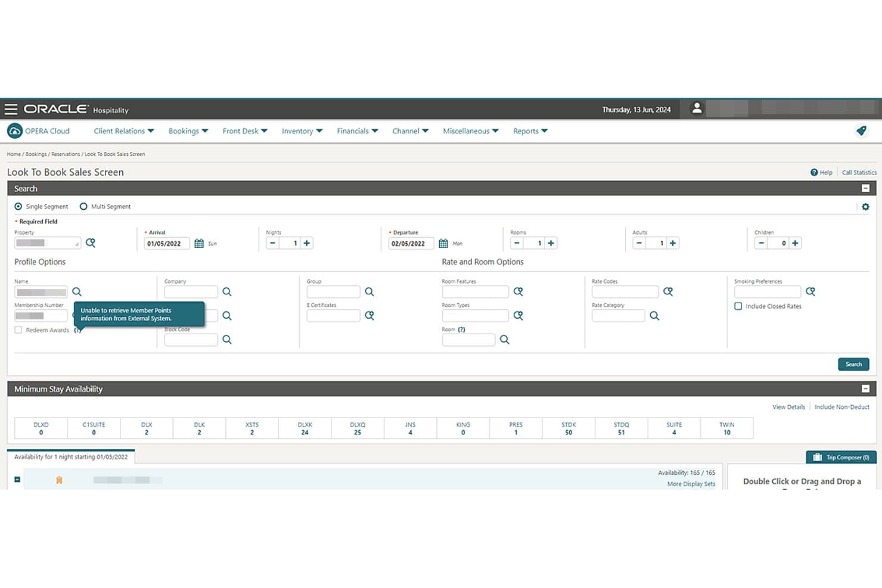Open Call Statistics link
Viewport: 882px width, 588px height.
click(x=859, y=172)
